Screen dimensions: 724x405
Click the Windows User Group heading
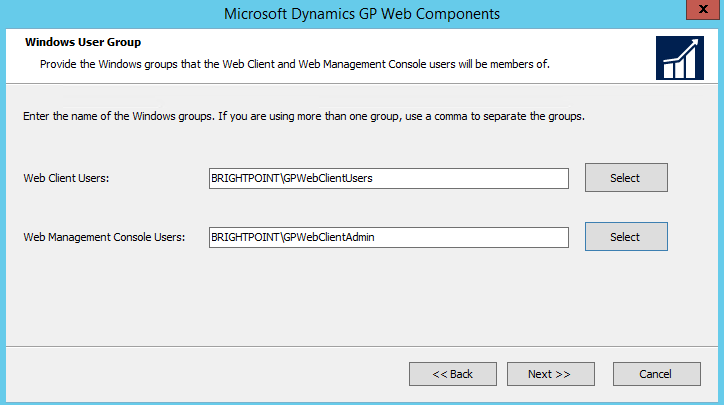82,43
